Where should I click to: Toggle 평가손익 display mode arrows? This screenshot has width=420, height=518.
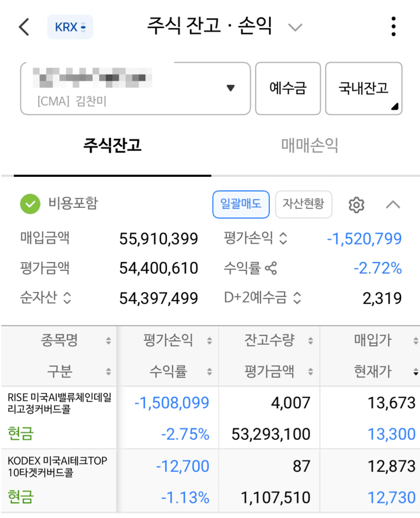pos(283,239)
